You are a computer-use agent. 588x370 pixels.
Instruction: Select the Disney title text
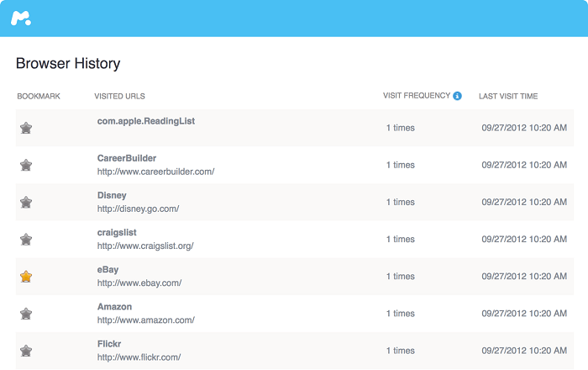click(112, 195)
